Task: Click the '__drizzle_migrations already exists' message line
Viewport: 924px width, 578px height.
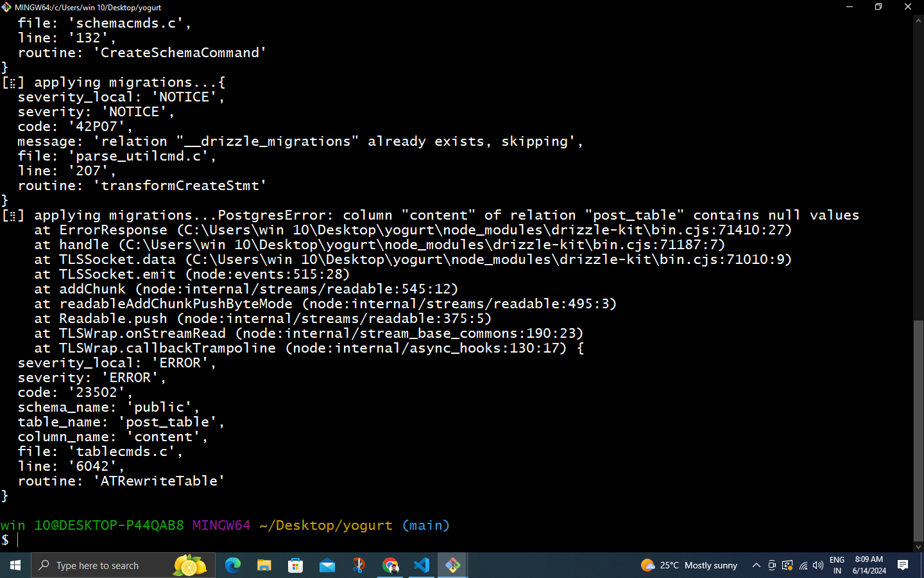Action: tap(300, 141)
